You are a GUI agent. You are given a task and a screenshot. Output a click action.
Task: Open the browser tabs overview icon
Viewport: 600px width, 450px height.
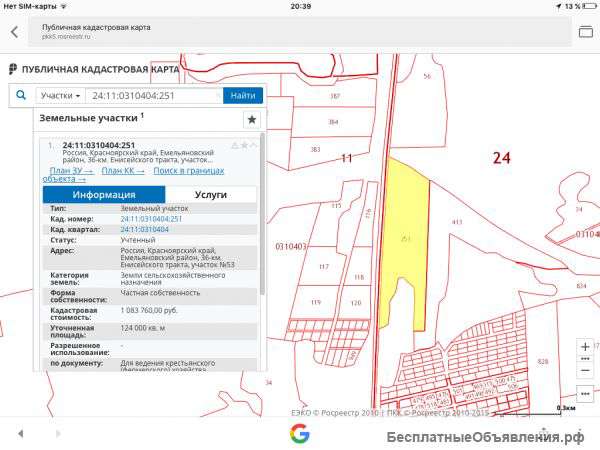click(x=586, y=31)
